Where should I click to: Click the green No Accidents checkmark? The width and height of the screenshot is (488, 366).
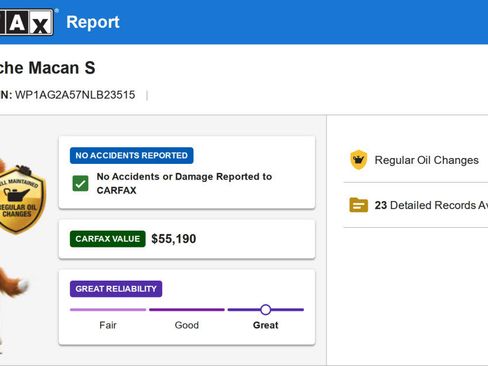(x=80, y=183)
